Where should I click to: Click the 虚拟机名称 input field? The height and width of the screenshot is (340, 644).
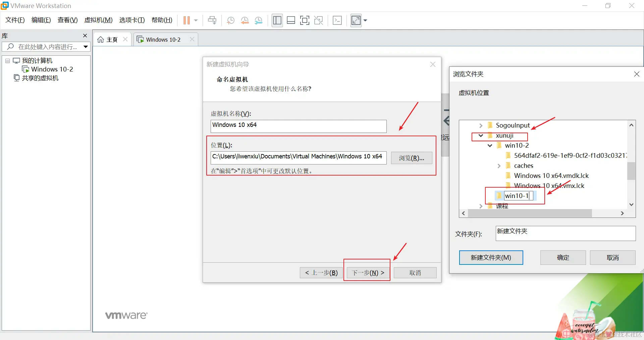pos(299,126)
